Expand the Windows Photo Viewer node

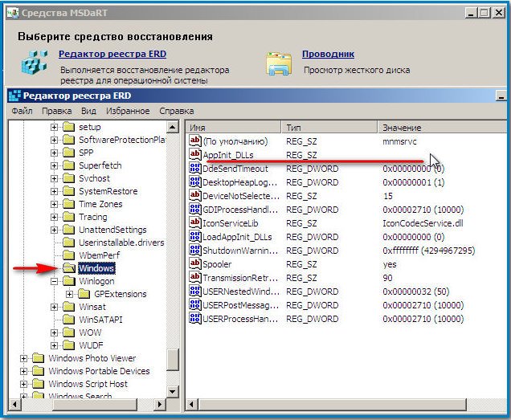click(x=24, y=358)
